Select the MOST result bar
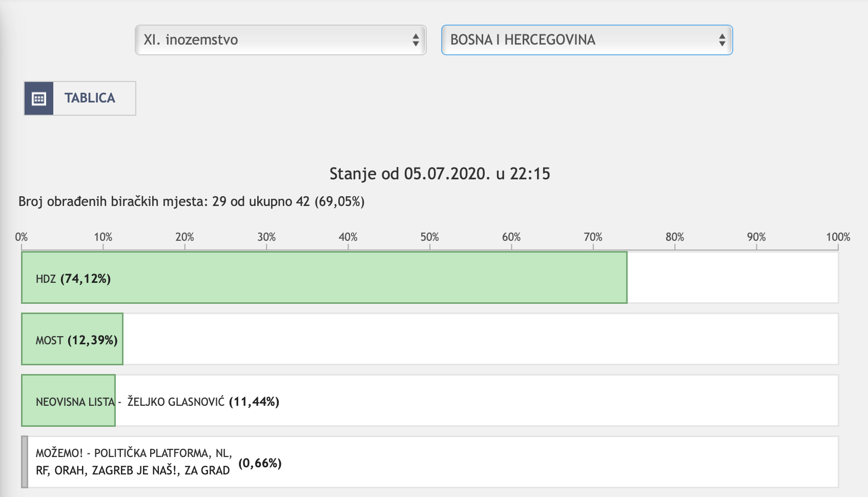Screen dimensions: 868x497 click(x=72, y=338)
